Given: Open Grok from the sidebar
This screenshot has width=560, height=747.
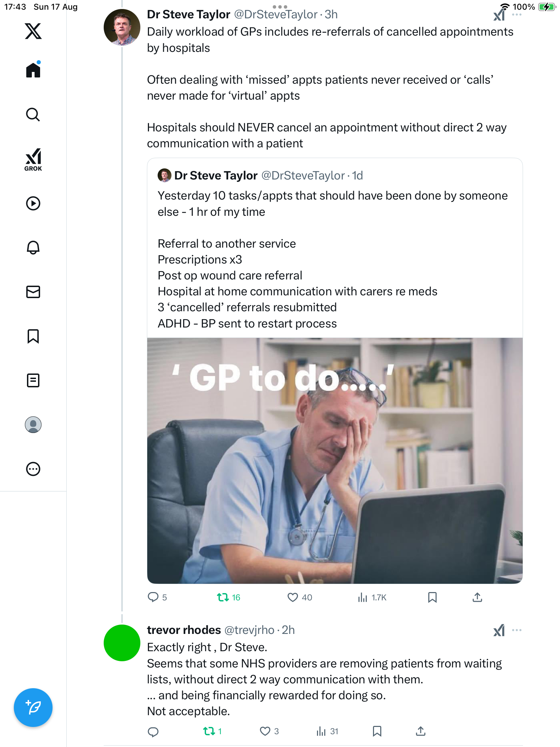Looking at the screenshot, I should pos(33,159).
